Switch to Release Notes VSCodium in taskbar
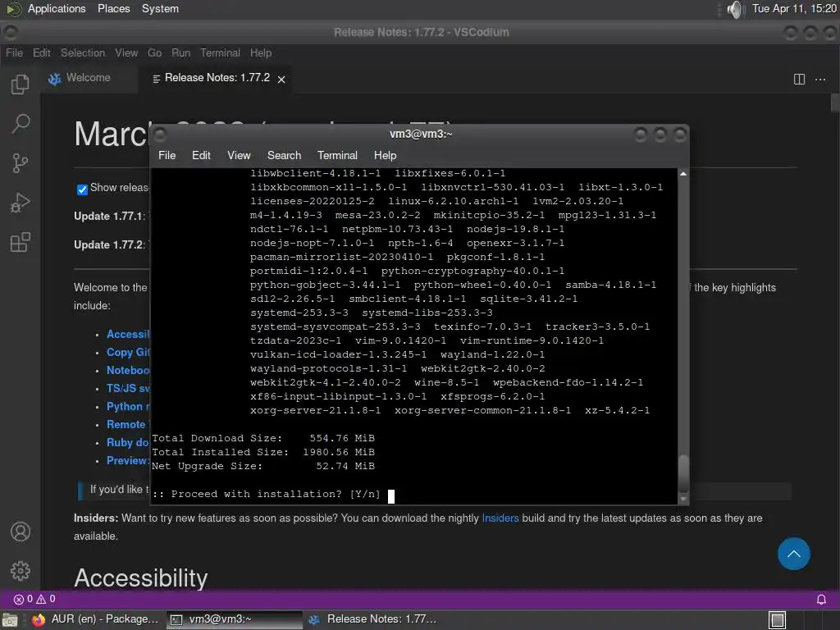 coord(373,619)
